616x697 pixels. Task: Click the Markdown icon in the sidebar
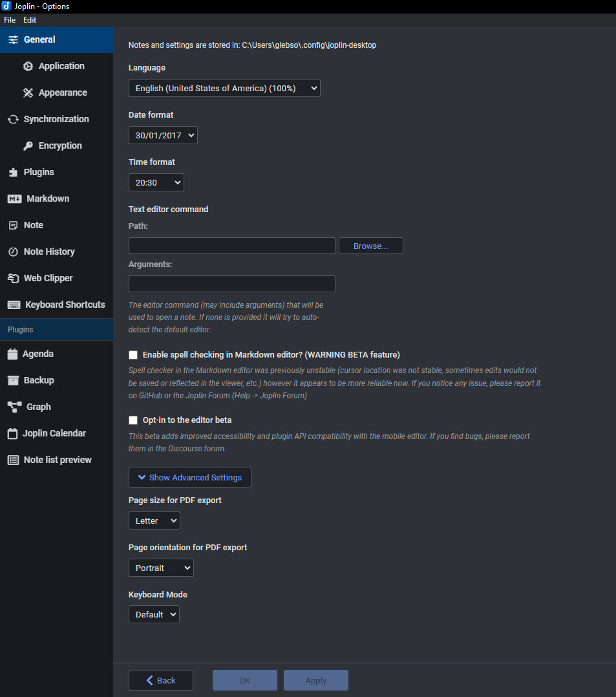tap(15, 198)
